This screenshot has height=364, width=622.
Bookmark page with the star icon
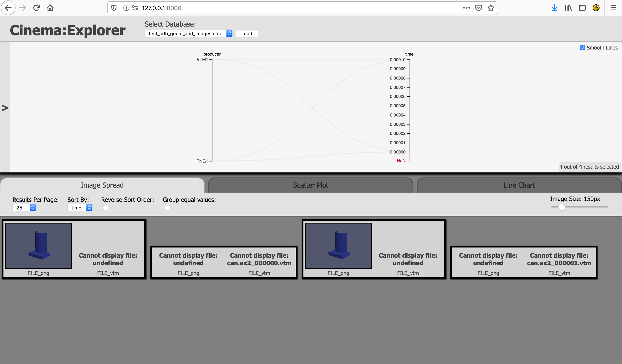pyautogui.click(x=491, y=8)
